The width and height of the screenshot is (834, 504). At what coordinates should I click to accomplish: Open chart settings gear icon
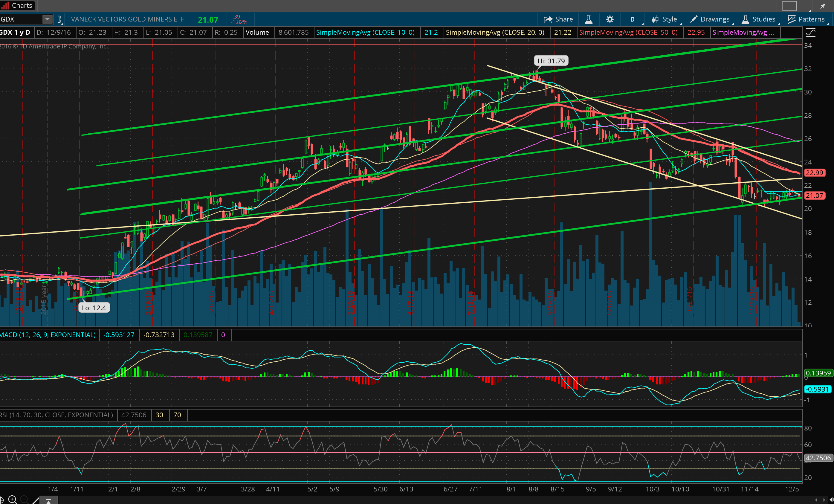pos(610,19)
